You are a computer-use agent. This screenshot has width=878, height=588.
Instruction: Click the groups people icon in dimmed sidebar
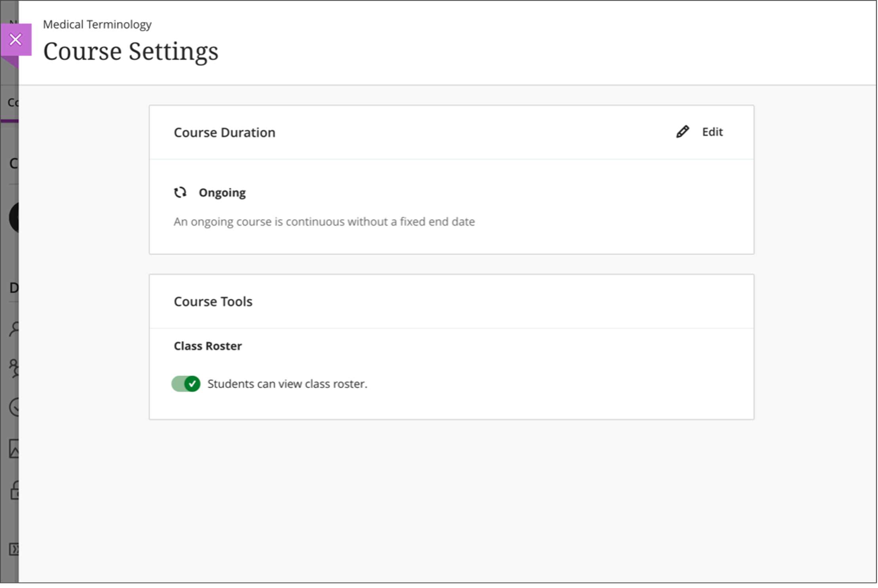tap(14, 368)
